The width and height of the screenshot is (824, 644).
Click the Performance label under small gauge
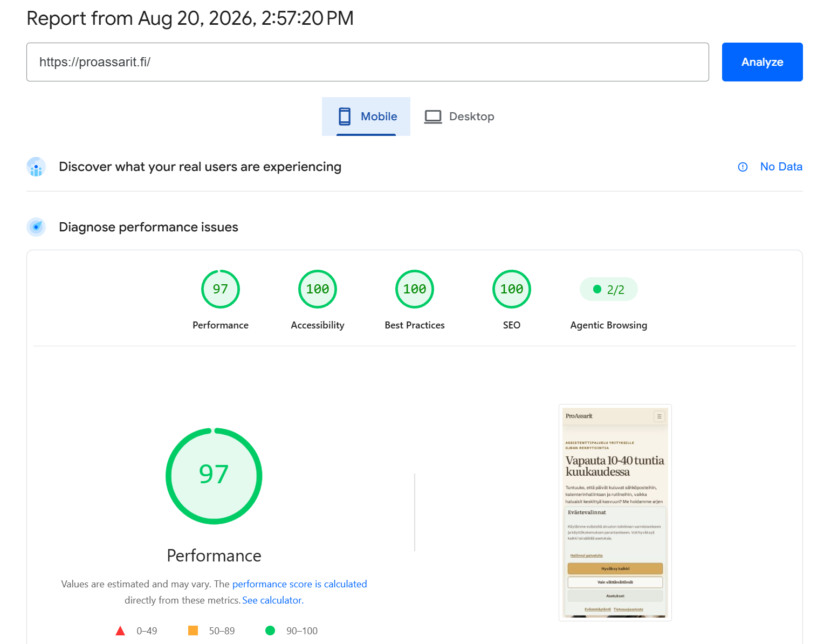click(221, 325)
